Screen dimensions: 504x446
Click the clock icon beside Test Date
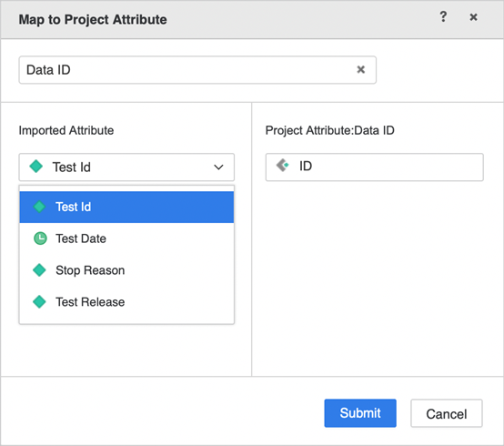(x=40, y=238)
